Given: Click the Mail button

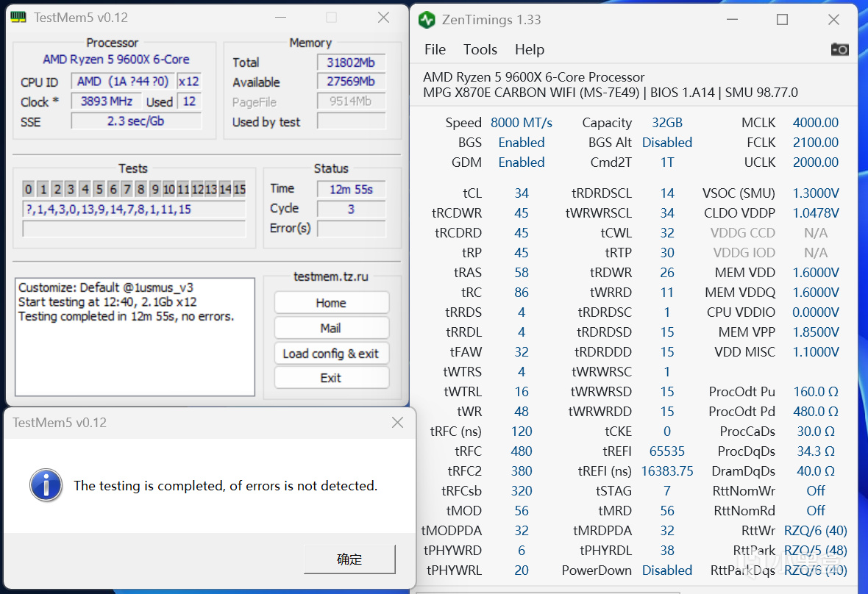Looking at the screenshot, I should pos(331,328).
